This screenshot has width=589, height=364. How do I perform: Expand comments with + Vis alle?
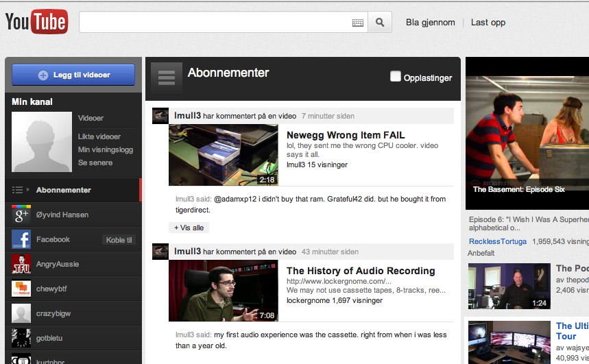point(189,228)
